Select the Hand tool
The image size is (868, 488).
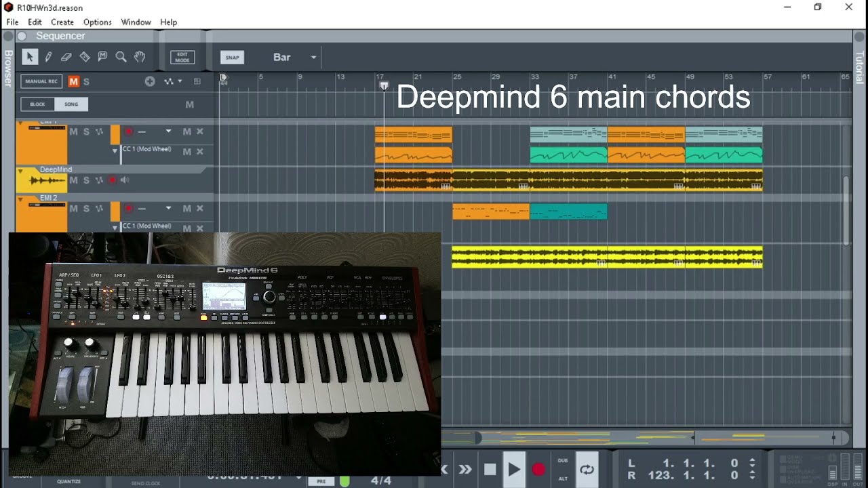[140, 57]
